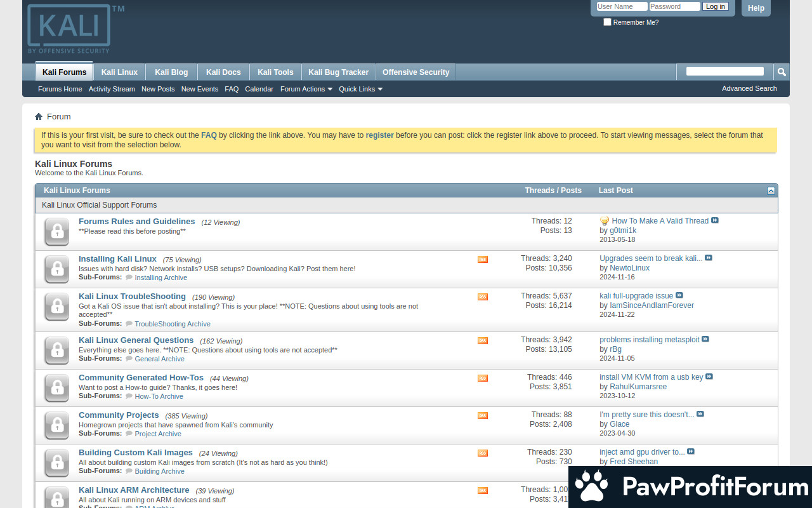Open the RSS feed for Kali Linux General Questions
The width and height of the screenshot is (812, 508).
[483, 340]
